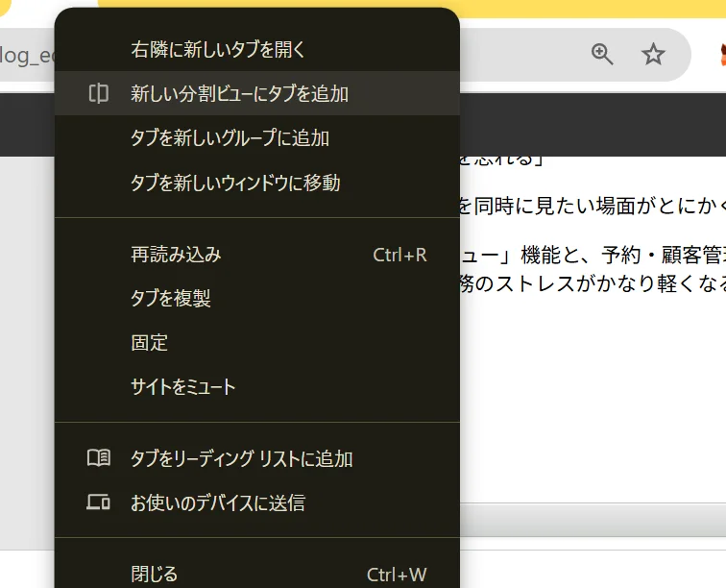Click the zoom magnifier icon in address bar
Screen dimensions: 726x588
tap(602, 54)
